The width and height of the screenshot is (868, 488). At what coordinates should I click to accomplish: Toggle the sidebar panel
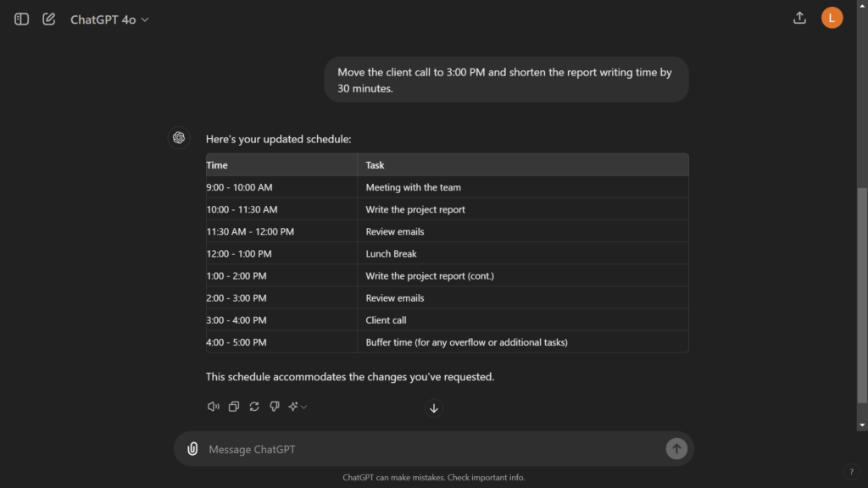tap(20, 18)
